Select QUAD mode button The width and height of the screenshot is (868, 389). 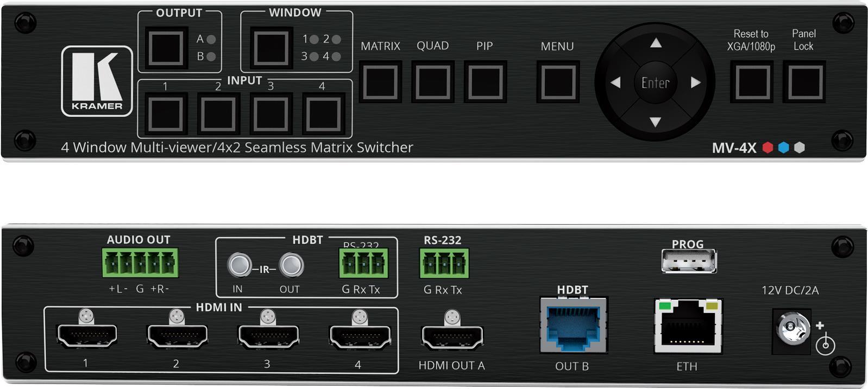[x=433, y=82]
